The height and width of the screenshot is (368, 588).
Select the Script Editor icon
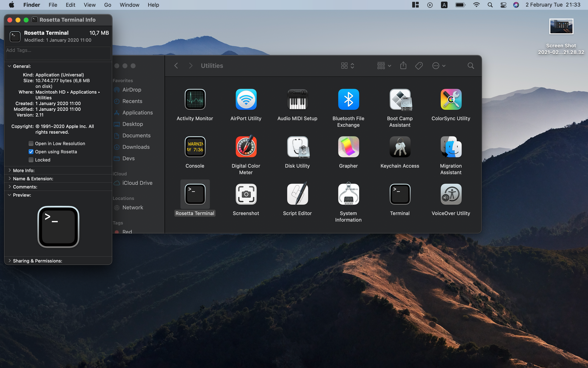click(297, 194)
